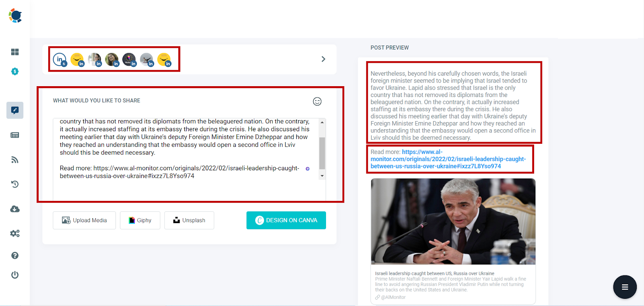Toggle the woman's photo LinkedIn account avatar
This screenshot has width=644, height=306.
tap(112, 60)
